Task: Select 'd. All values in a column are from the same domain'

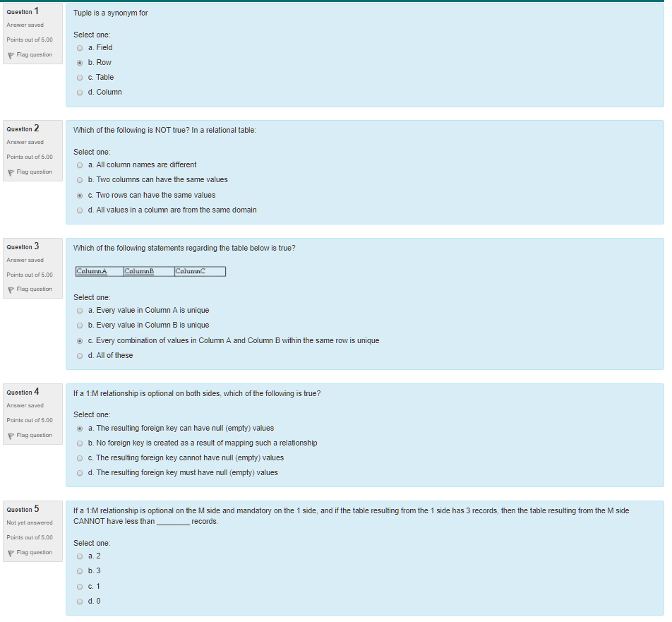Action: pos(79,210)
